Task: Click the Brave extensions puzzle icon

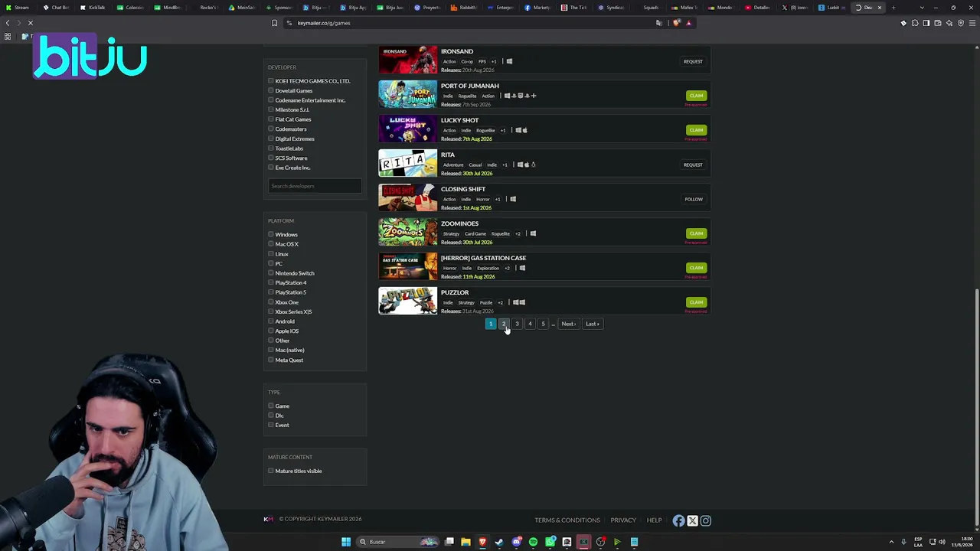Action: pyautogui.click(x=914, y=23)
